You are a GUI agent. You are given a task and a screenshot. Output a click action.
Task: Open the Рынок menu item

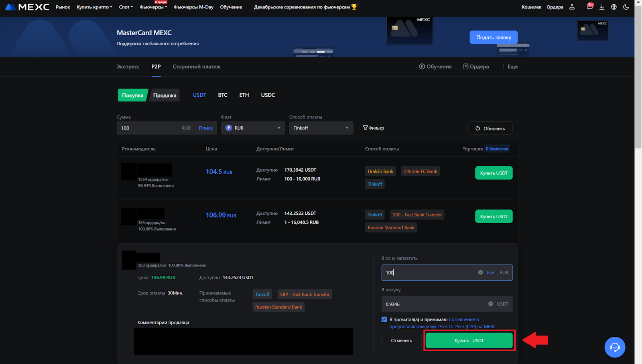(x=63, y=7)
